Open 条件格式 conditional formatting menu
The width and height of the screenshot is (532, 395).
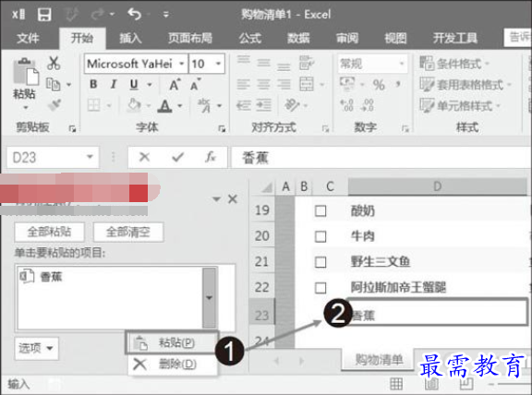click(454, 64)
